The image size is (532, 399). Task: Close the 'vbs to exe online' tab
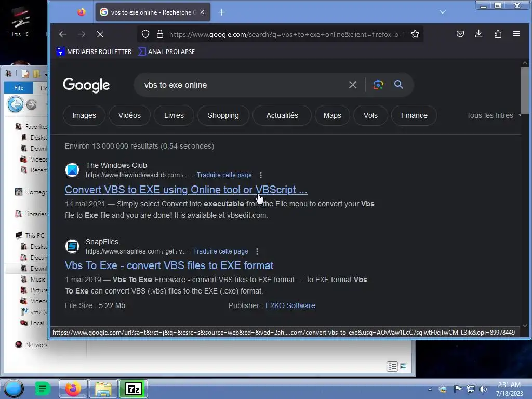202,12
